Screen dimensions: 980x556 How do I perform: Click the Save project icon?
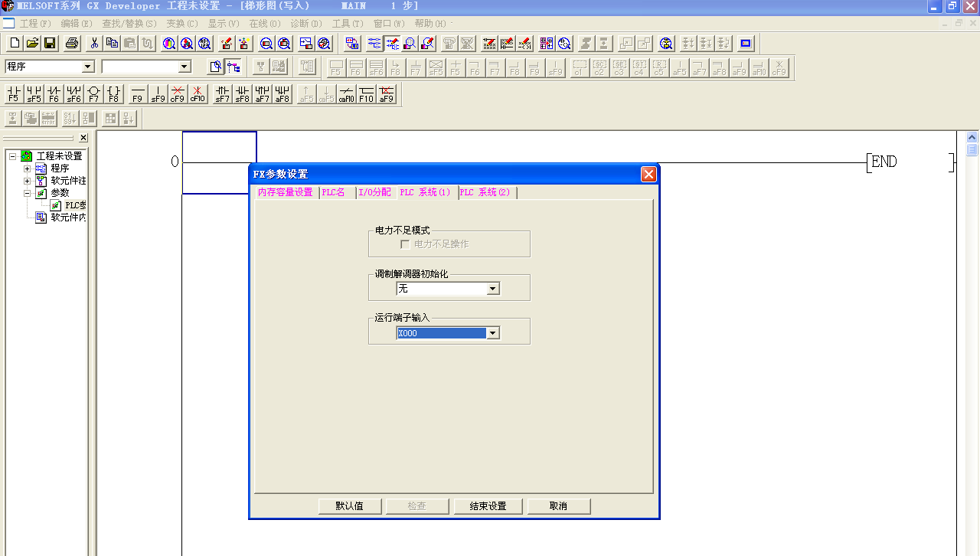[50, 43]
